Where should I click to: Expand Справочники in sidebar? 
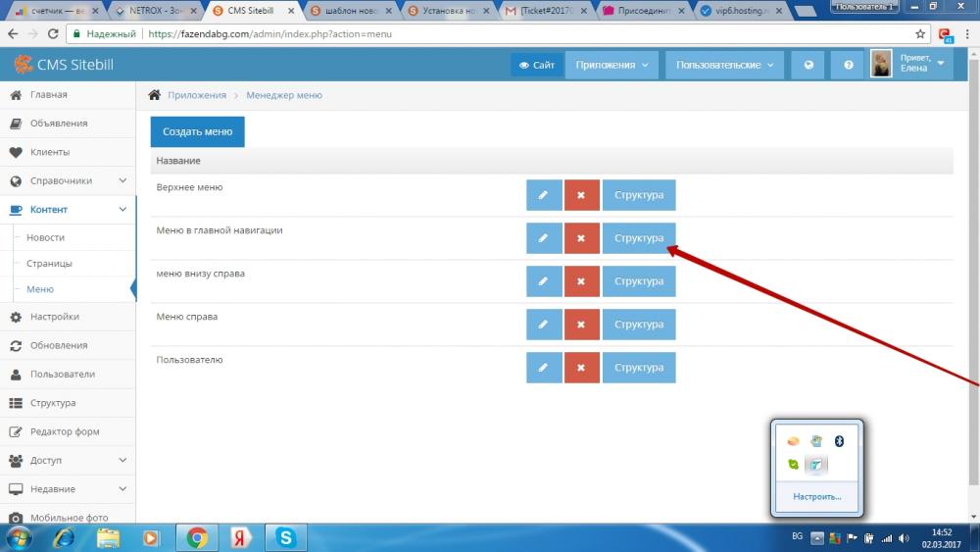(x=68, y=181)
